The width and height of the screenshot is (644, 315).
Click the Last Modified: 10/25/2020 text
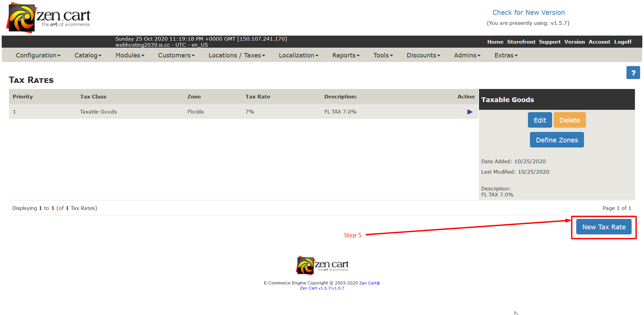[515, 172]
